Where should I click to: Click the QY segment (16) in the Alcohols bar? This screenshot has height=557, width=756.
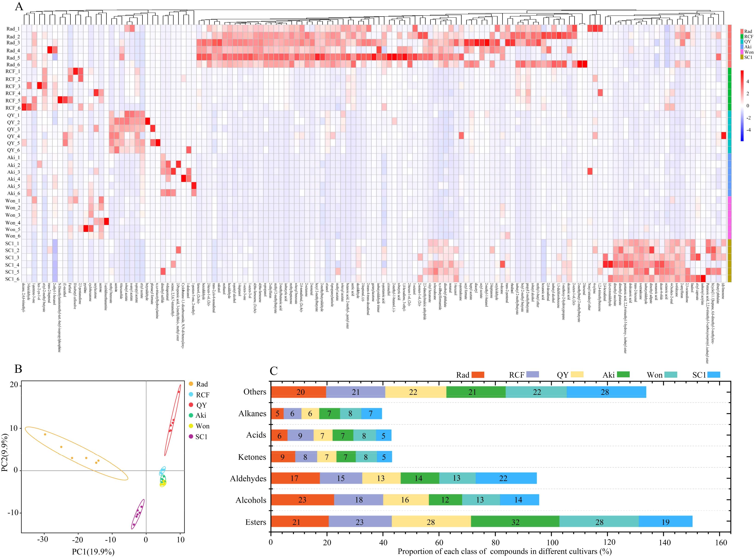pyautogui.click(x=406, y=500)
